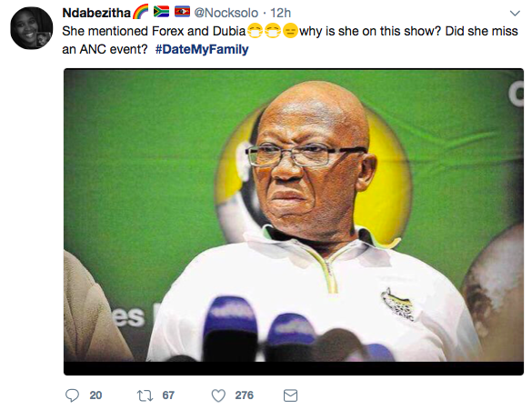Image resolution: width=532 pixels, height=410 pixels.
Task: Click the first face-mask emoji after Dubia
Action: tap(255, 31)
